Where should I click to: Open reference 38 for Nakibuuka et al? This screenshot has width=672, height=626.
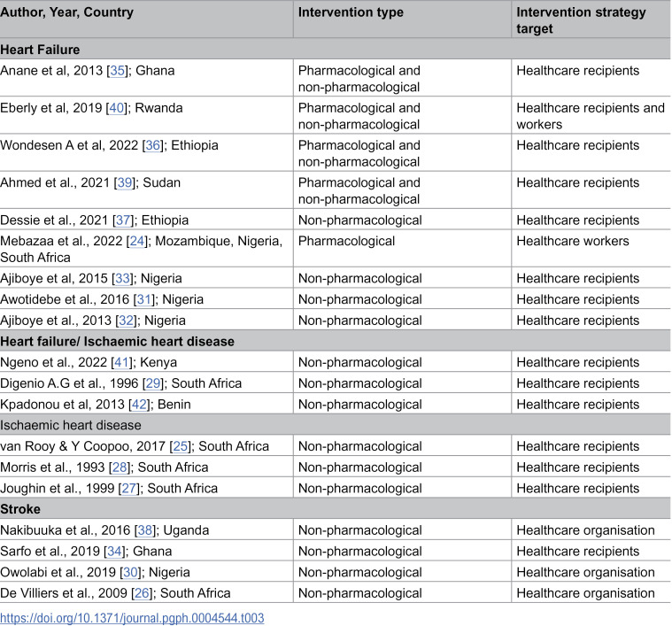[x=145, y=530]
